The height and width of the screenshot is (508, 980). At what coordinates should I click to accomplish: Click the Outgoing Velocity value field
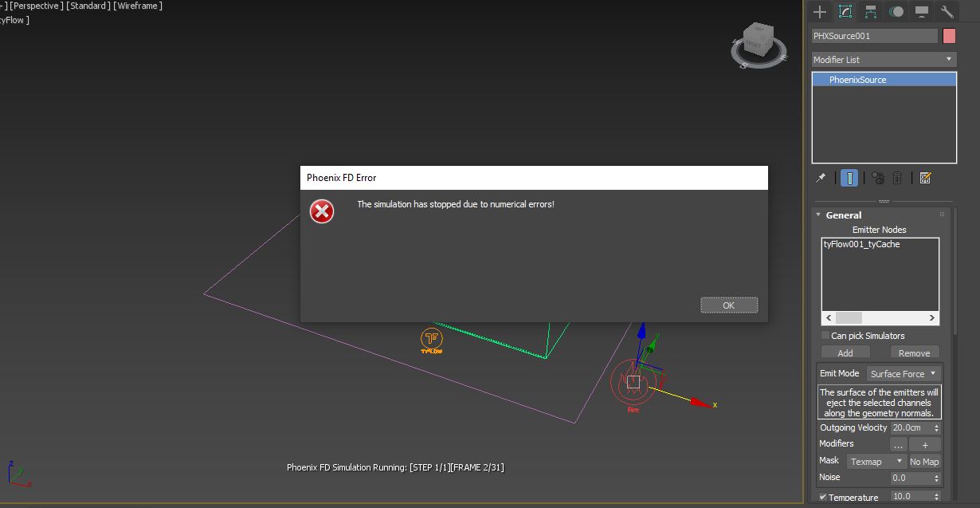[911, 428]
